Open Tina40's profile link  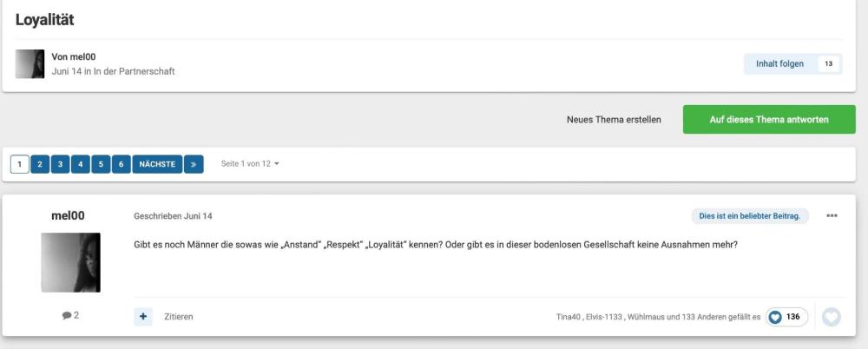569,317
